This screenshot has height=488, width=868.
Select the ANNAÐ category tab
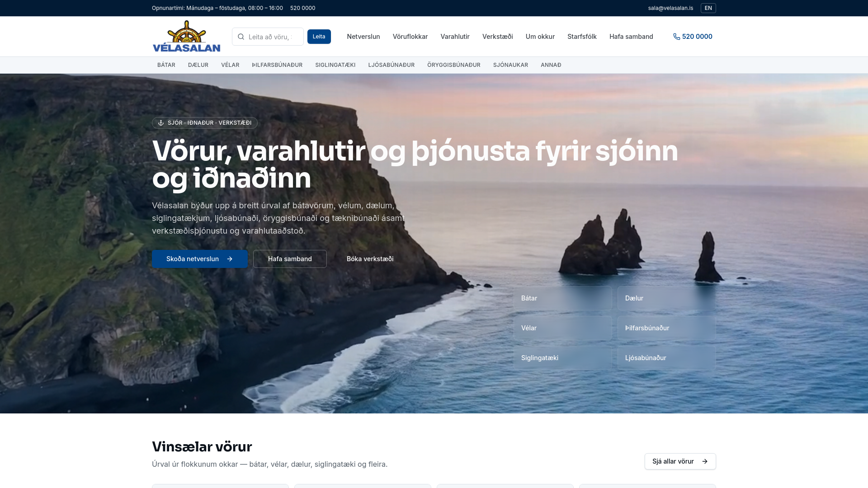[x=551, y=65]
